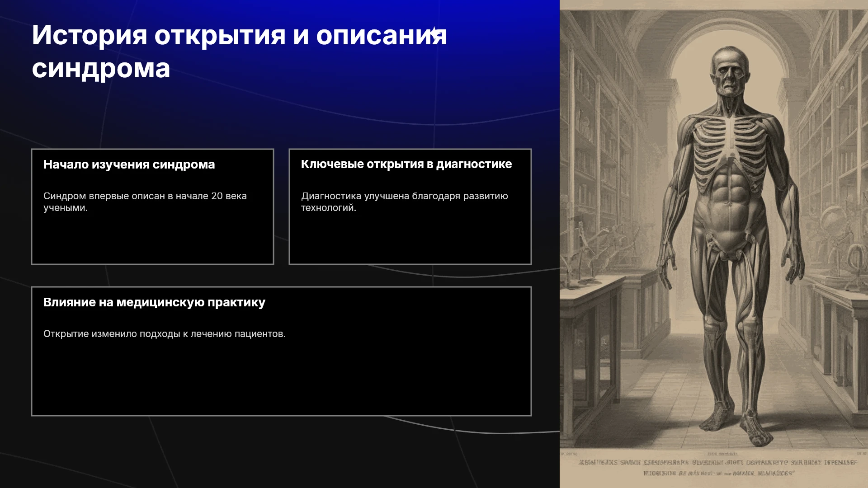Viewport: 868px width, 488px height.
Task: Click the empty lower area of the "Влияние" card
Action: (x=281, y=380)
